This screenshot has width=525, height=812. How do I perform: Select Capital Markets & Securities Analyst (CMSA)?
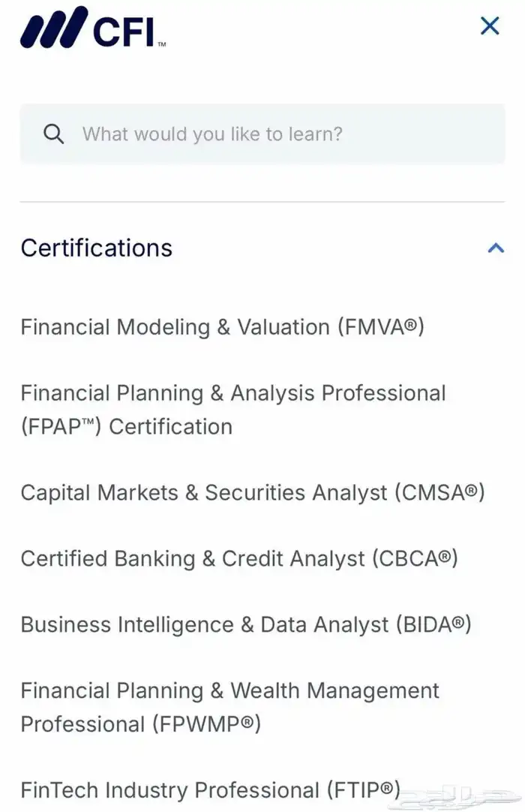[x=253, y=493]
